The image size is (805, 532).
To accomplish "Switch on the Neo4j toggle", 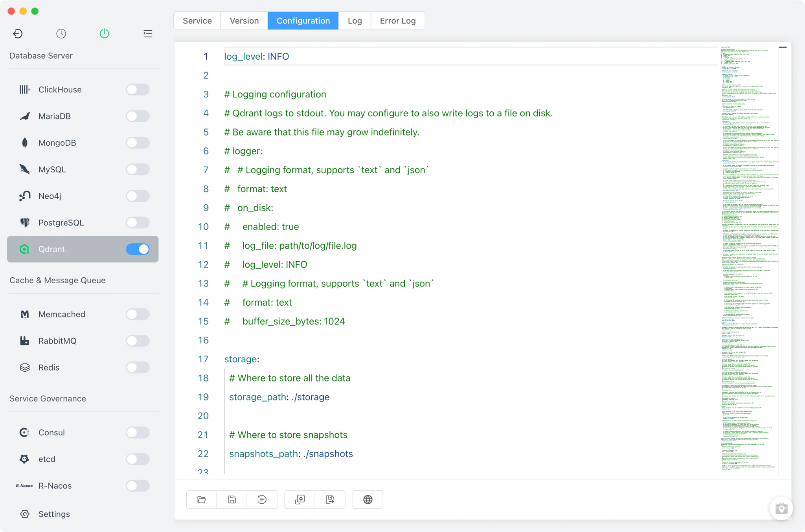I will tap(138, 196).
